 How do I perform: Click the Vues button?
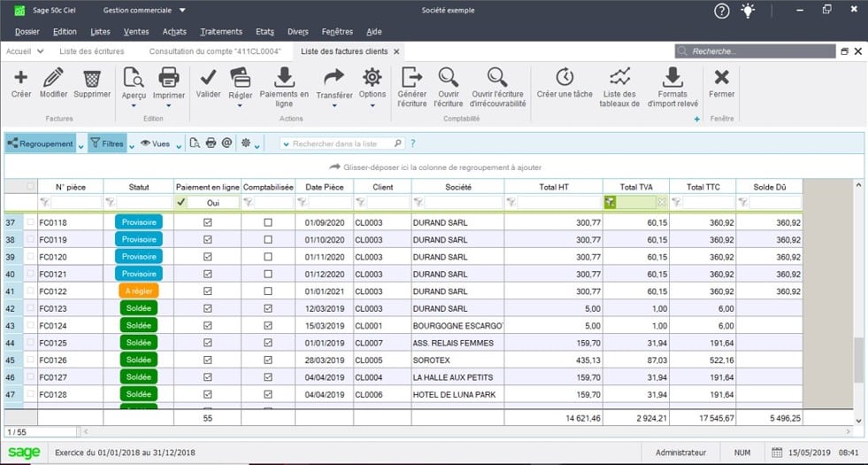coord(156,143)
